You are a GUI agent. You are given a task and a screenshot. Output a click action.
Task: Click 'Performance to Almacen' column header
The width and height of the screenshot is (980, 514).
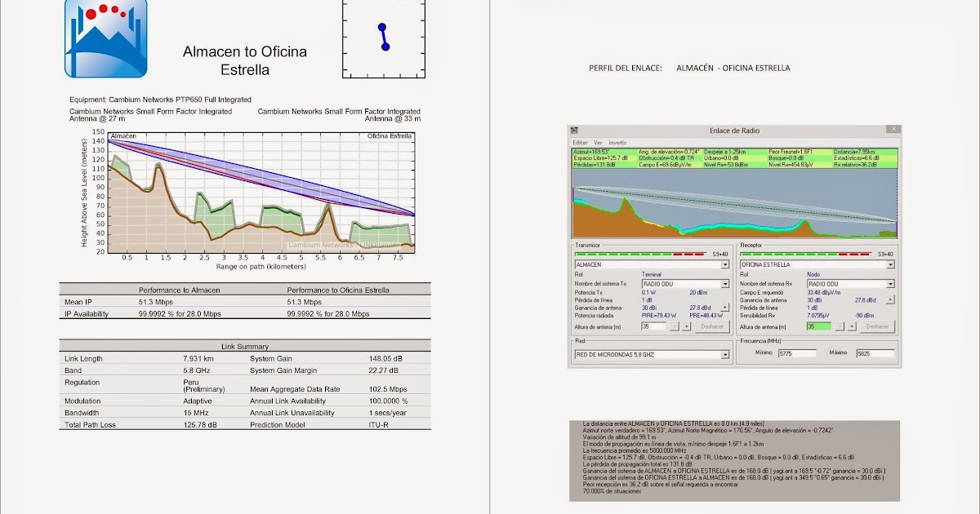pyautogui.click(x=180, y=290)
